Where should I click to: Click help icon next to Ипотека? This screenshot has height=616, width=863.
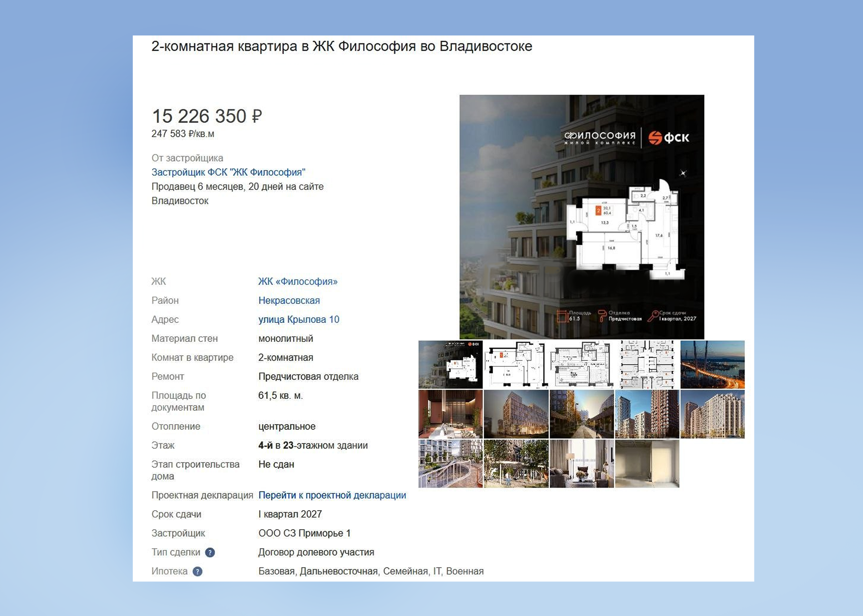point(197,571)
